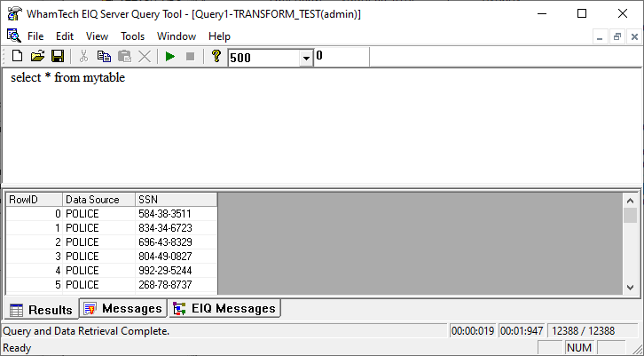Open the Tools menu
This screenshot has width=644, height=356.
point(132,36)
